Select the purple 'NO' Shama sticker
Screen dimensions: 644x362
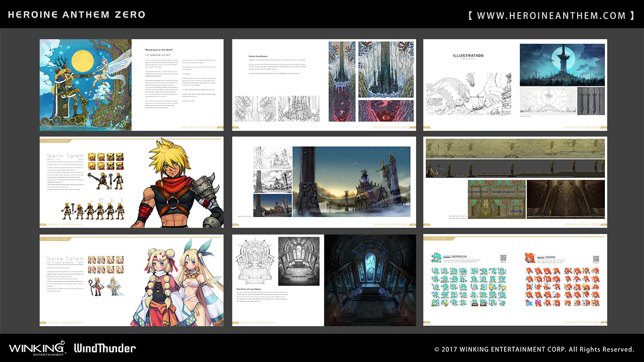(537, 302)
